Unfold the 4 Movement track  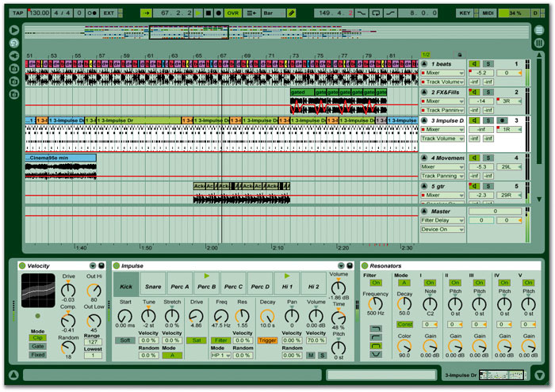424,158
